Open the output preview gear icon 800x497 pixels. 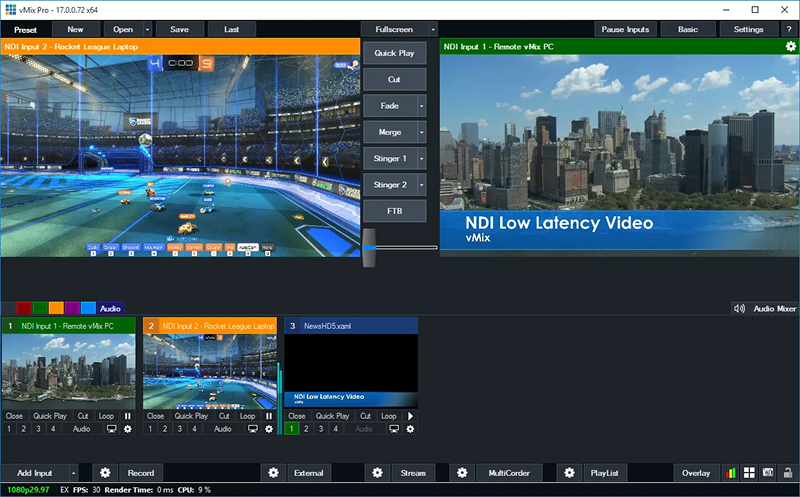click(x=790, y=46)
